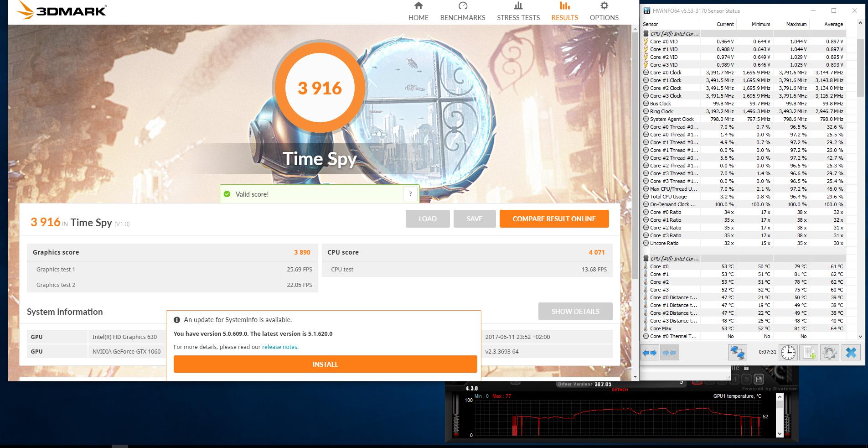The height and width of the screenshot is (448, 868).
Task: Open HWiNFO remote network monitors button
Action: [x=737, y=353]
